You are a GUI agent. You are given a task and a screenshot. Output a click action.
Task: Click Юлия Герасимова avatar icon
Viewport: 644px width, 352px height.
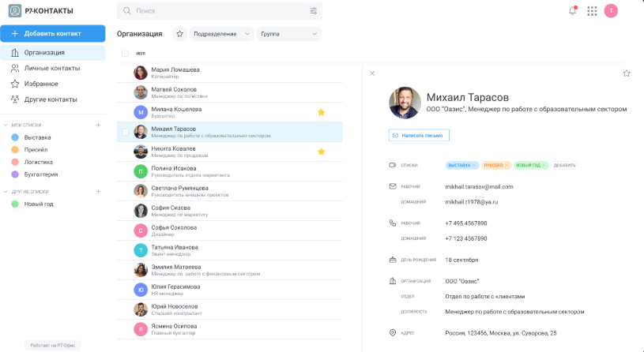coord(141,290)
